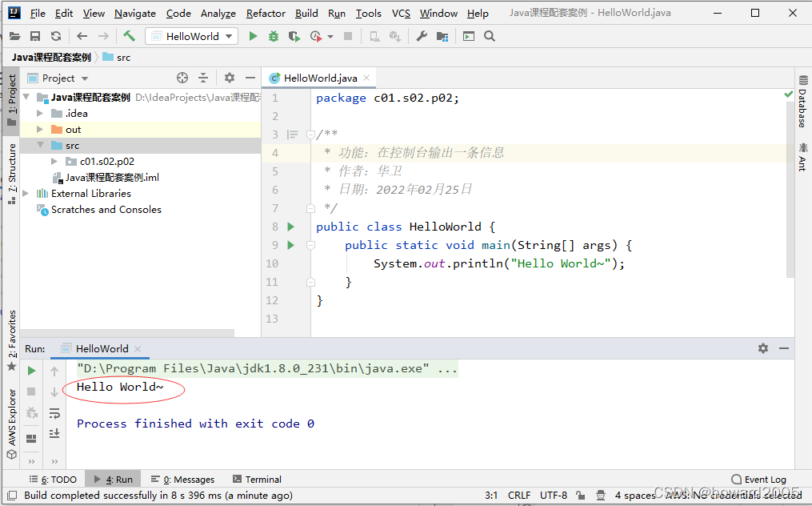Select Scratches and Consoles in the tree
Viewport: 812px width, 506px height.
pos(106,210)
